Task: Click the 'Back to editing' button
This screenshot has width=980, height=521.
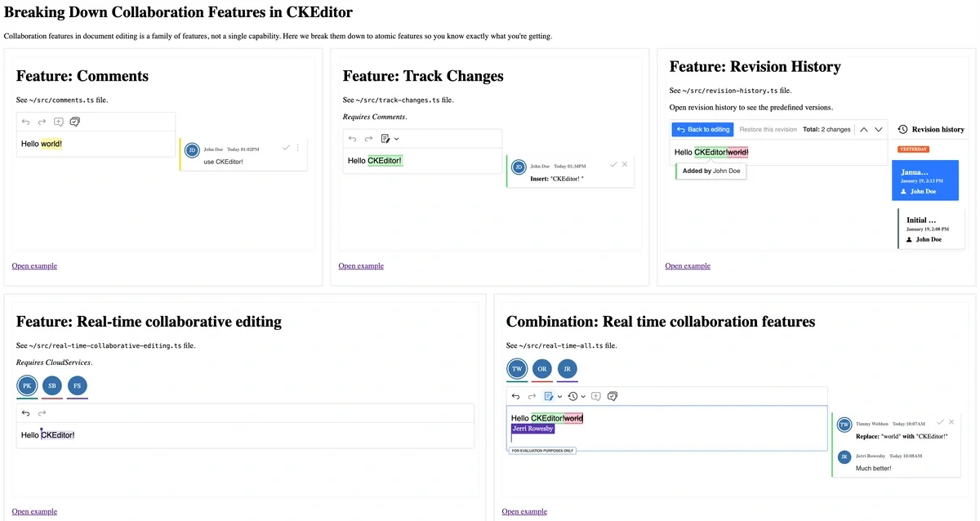Action: pyautogui.click(x=703, y=129)
